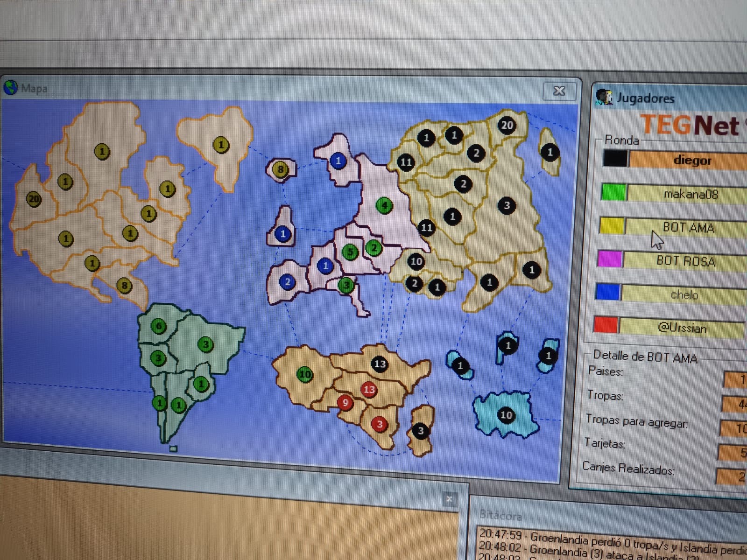The image size is (747, 560).
Task: Click the yellow 8 token on Iceland
Action: pyautogui.click(x=280, y=169)
